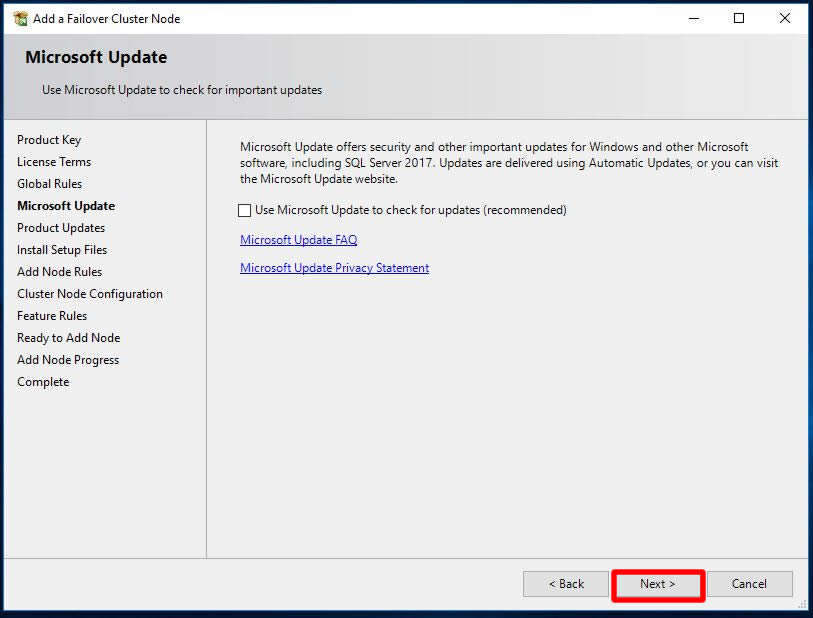Go back with the Back button
813x618 pixels.
(x=565, y=584)
